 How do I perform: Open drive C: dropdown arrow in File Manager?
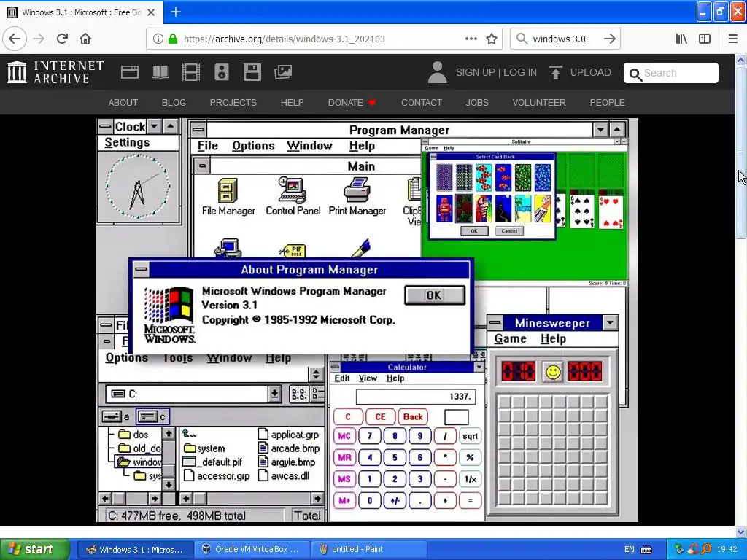point(274,394)
